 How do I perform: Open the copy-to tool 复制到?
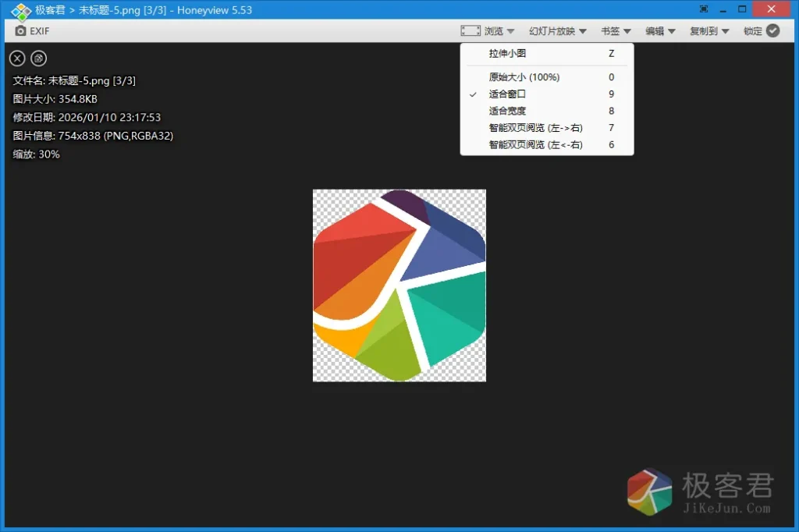(x=704, y=30)
